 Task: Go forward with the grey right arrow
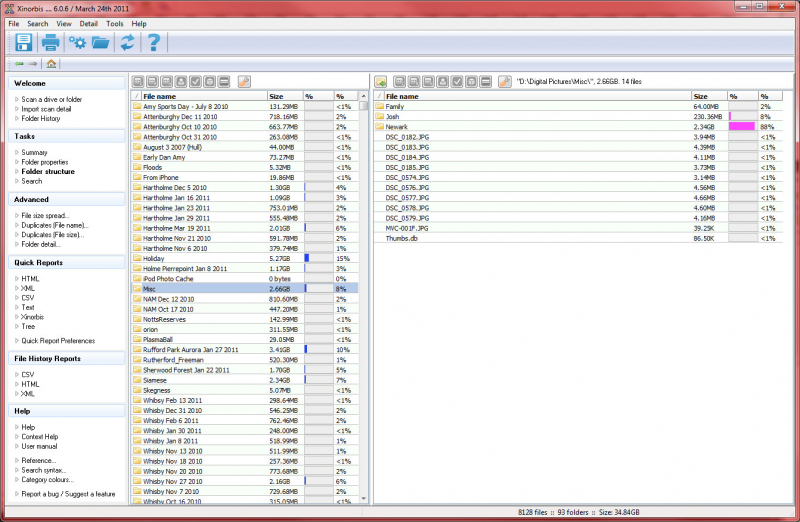(33, 64)
